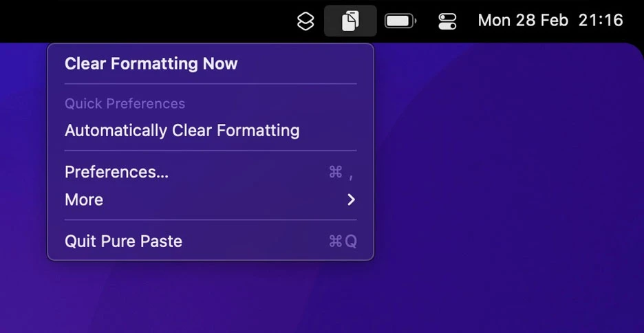Image resolution: width=644 pixels, height=333 pixels.
Task: Open Preferences… from the menu
Action: pos(211,172)
